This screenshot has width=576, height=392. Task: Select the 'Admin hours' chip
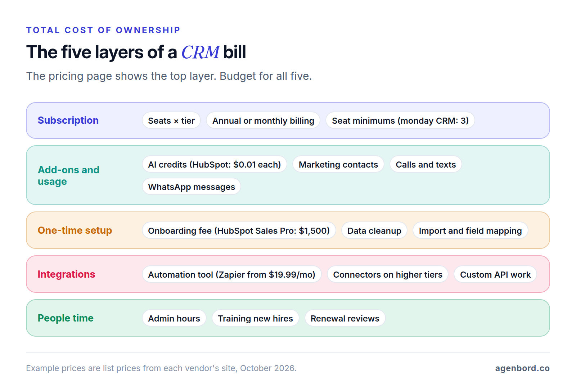pos(174,318)
